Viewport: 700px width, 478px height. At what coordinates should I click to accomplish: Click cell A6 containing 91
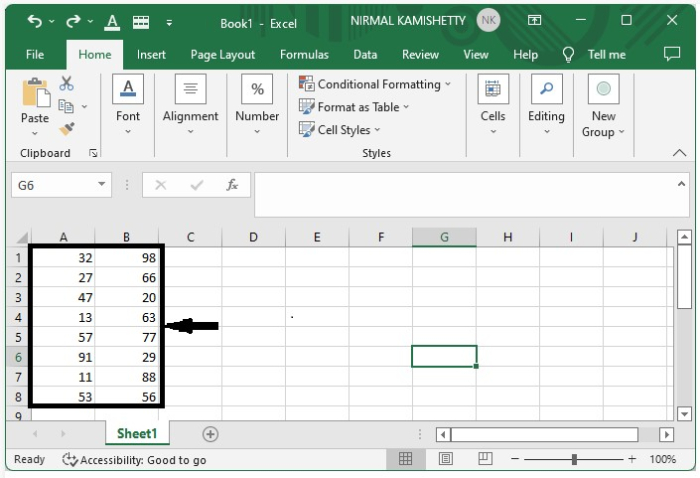(x=63, y=357)
